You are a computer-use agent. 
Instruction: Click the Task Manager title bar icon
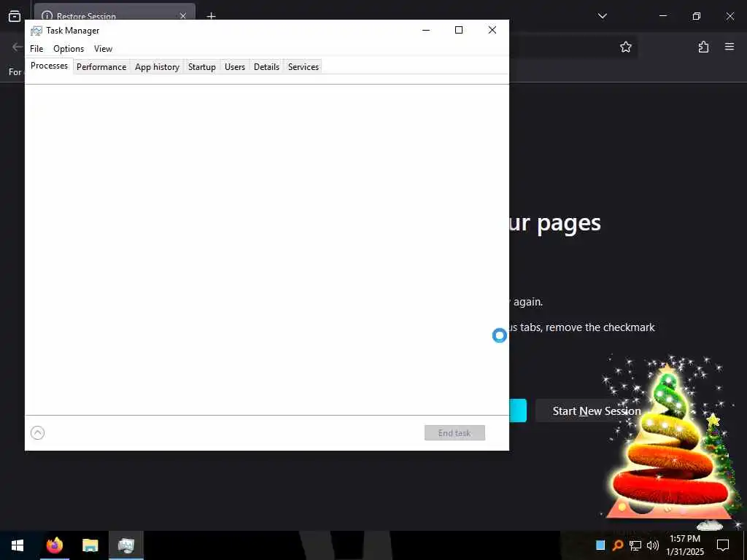coord(36,31)
